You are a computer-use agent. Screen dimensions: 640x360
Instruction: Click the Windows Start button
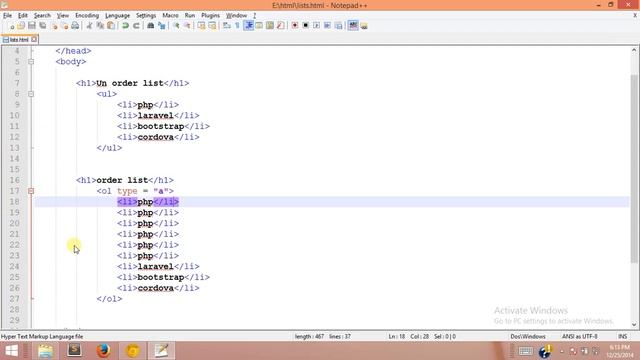pyautogui.click(x=11, y=351)
